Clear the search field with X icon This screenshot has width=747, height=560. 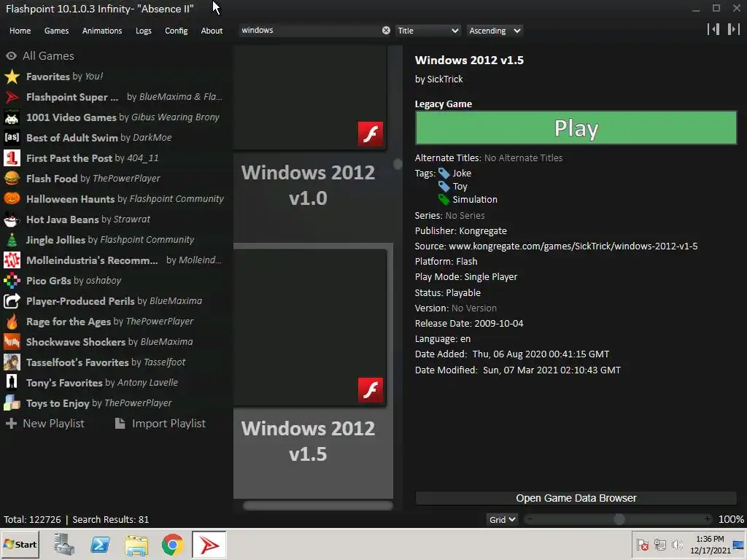[x=386, y=31]
